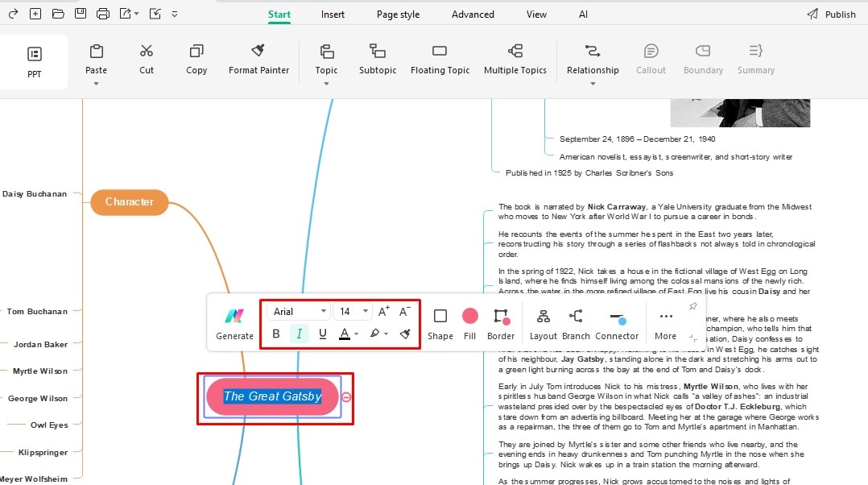Show More floating toolbar options

click(665, 325)
